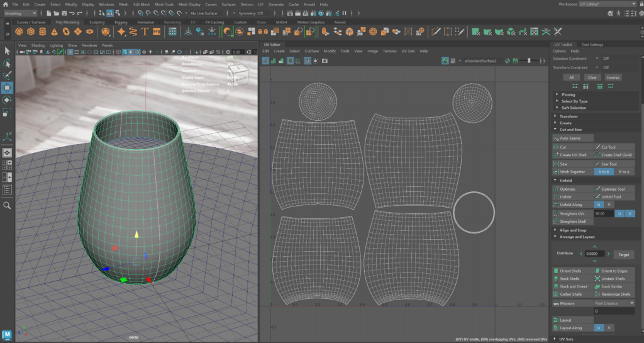Select the arrow Select tool in toolbox
The width and height of the screenshot is (644, 343).
point(7,51)
